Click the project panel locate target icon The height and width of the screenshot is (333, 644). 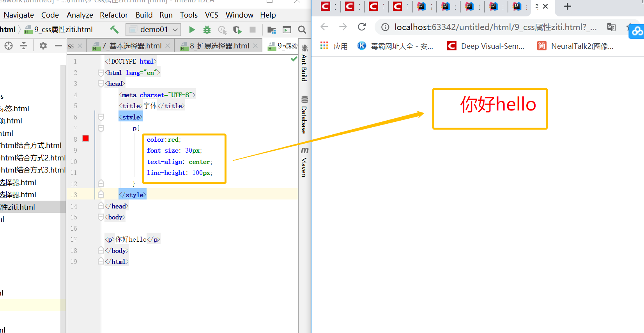pyautogui.click(x=9, y=46)
